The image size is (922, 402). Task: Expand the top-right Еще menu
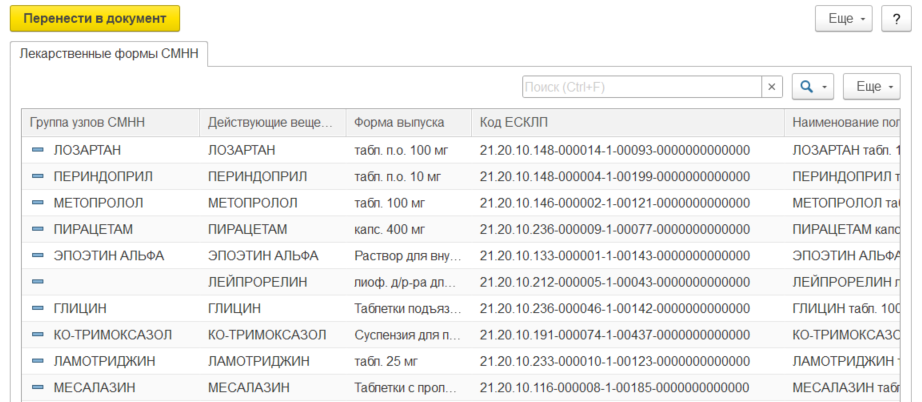844,19
